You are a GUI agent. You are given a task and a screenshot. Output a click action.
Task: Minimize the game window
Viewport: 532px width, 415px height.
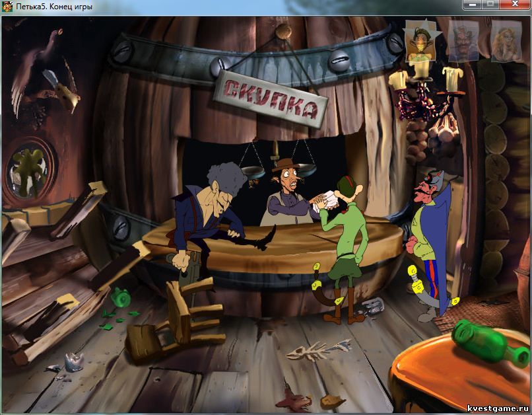pyautogui.click(x=472, y=5)
